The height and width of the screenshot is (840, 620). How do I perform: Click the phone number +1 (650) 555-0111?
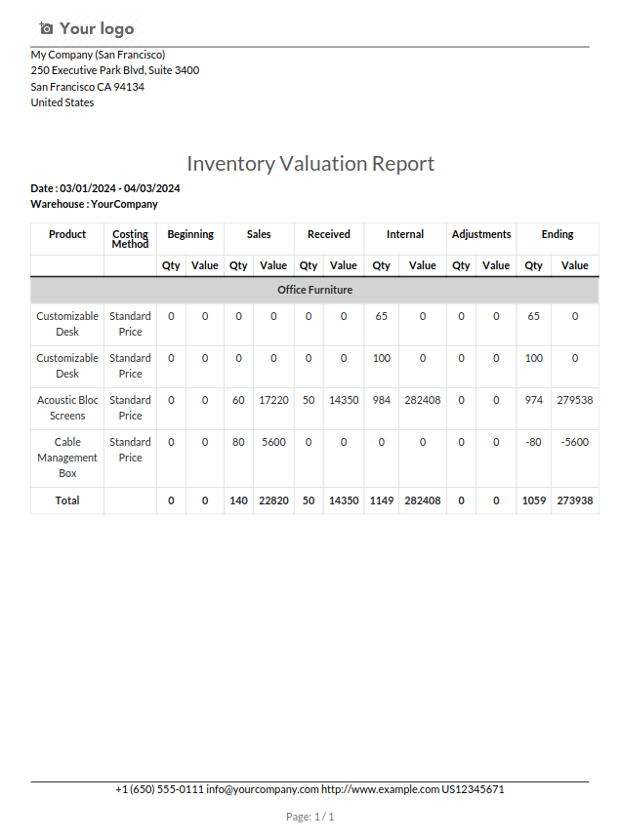click(159, 789)
